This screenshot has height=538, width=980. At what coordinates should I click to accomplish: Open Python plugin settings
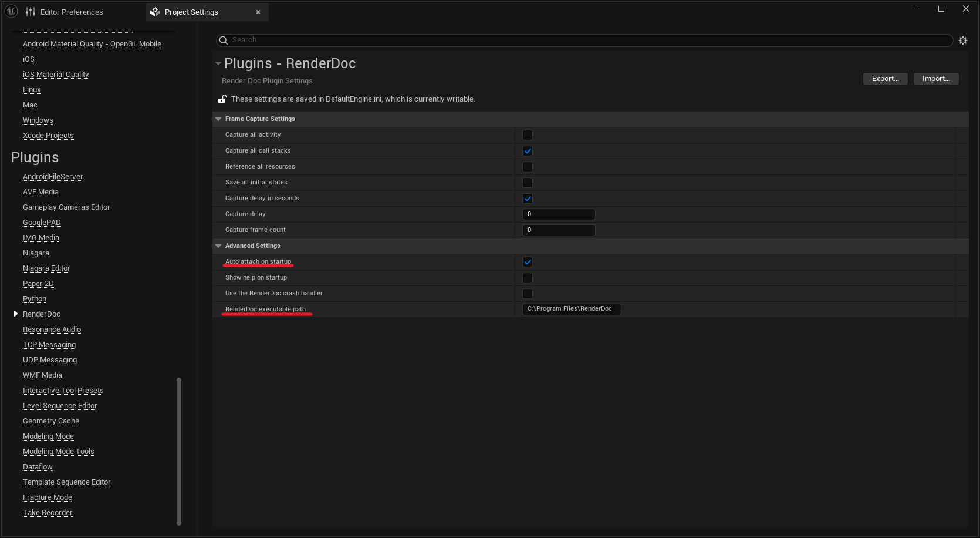pos(35,299)
